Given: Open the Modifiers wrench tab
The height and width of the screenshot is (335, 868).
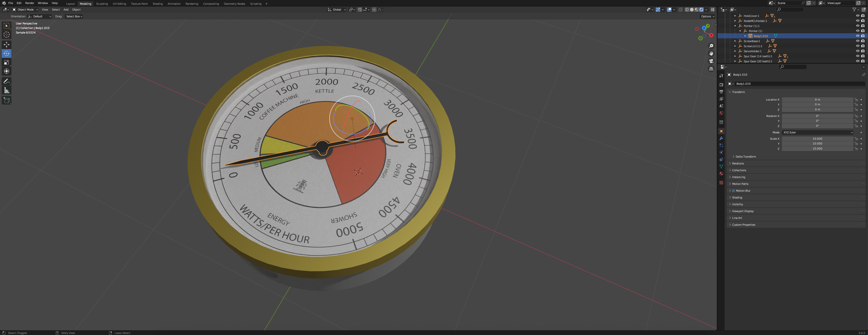Looking at the screenshot, I should (x=721, y=138).
